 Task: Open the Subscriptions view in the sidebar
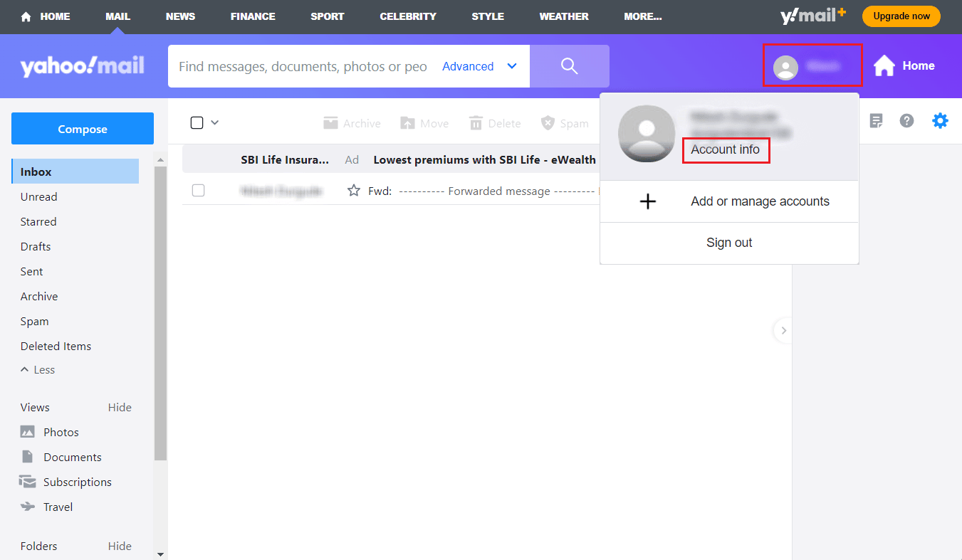(74, 482)
